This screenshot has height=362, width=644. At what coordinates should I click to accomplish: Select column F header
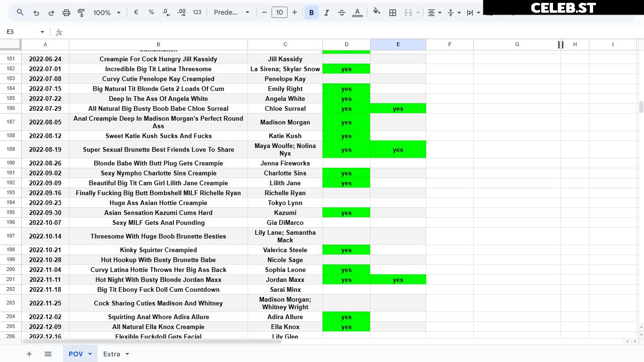click(450, 44)
